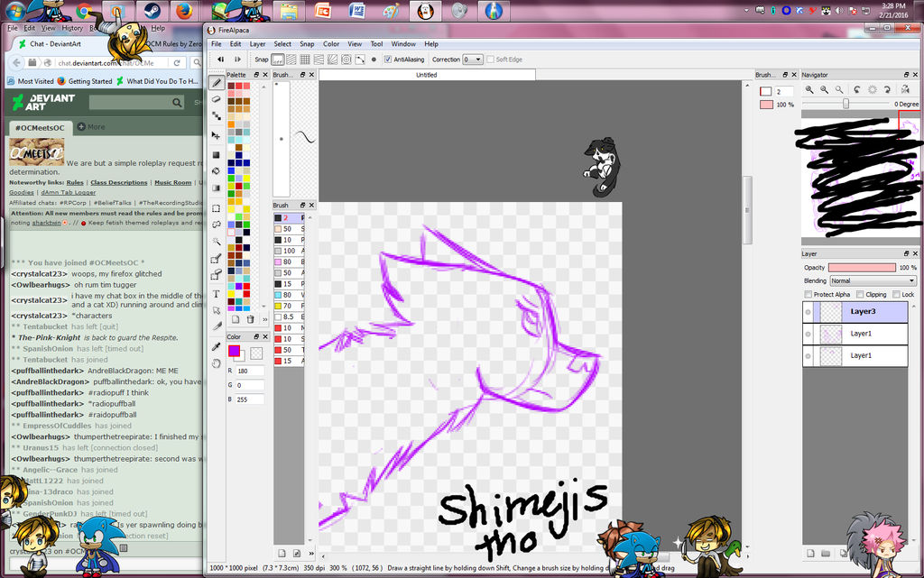Screen dimensions: 924x578
Task: Enable radial snap
Action: tap(332, 60)
